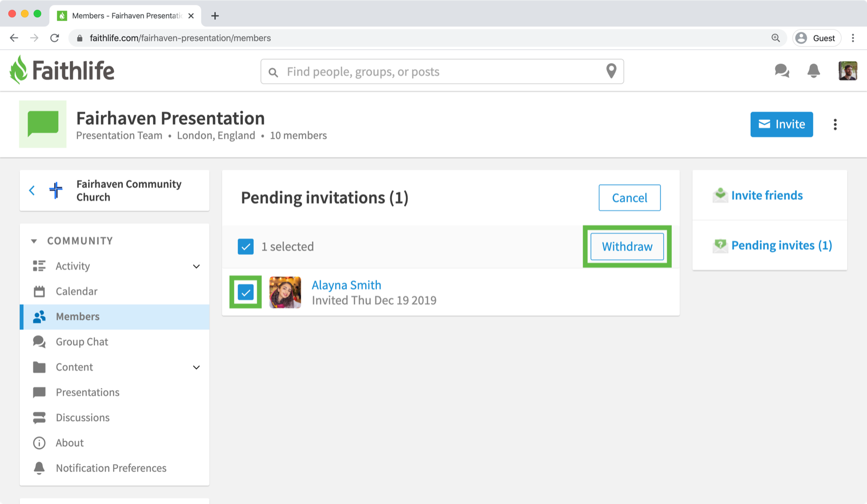Click the Pending invites envelope icon
867x504 pixels.
(720, 246)
